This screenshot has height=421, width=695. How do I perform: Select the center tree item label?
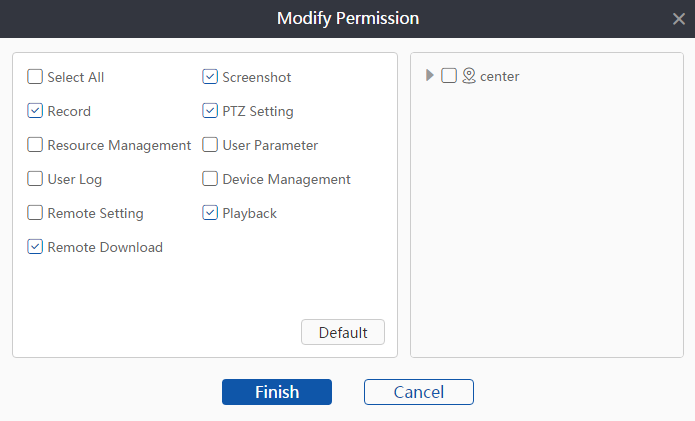point(499,76)
